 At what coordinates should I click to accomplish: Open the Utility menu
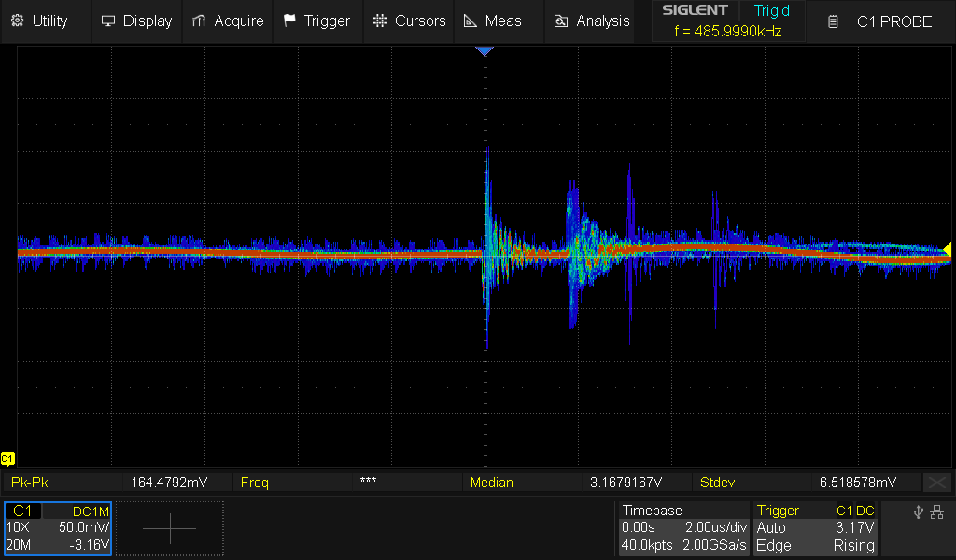[x=40, y=21]
